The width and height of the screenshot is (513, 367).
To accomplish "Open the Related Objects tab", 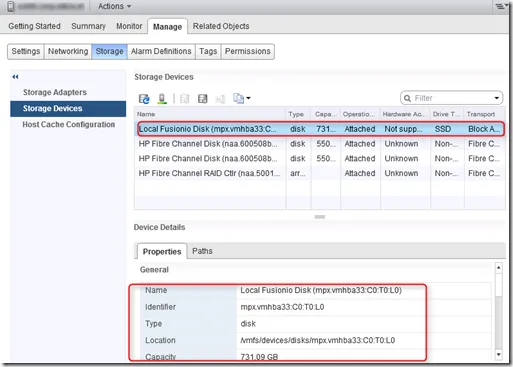I will [221, 26].
